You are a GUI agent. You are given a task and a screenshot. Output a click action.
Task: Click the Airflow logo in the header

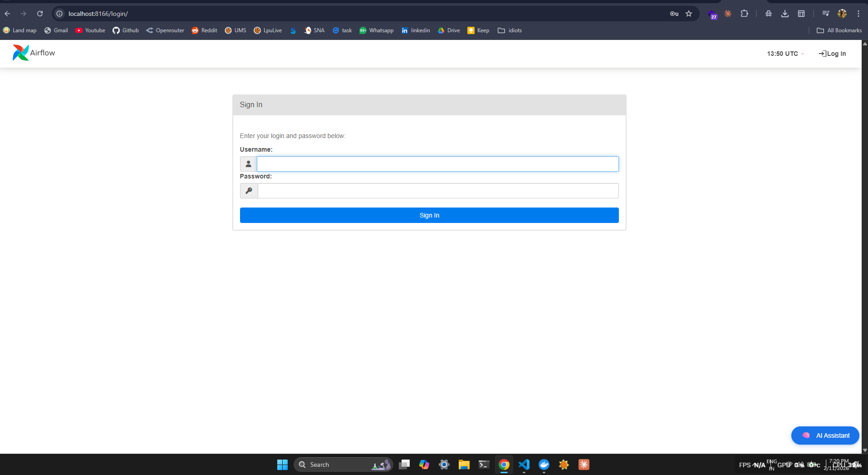[34, 53]
